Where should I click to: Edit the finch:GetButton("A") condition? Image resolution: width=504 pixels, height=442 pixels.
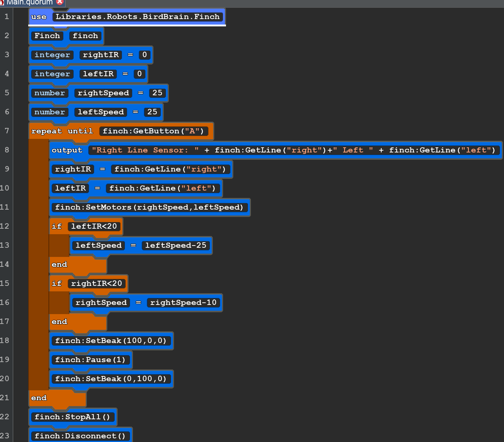point(153,131)
